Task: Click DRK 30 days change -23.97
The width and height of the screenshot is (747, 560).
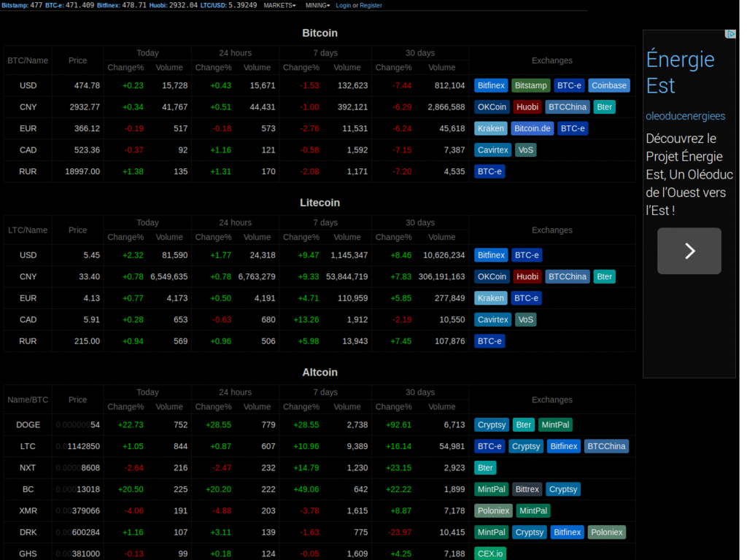Action: pos(400,532)
